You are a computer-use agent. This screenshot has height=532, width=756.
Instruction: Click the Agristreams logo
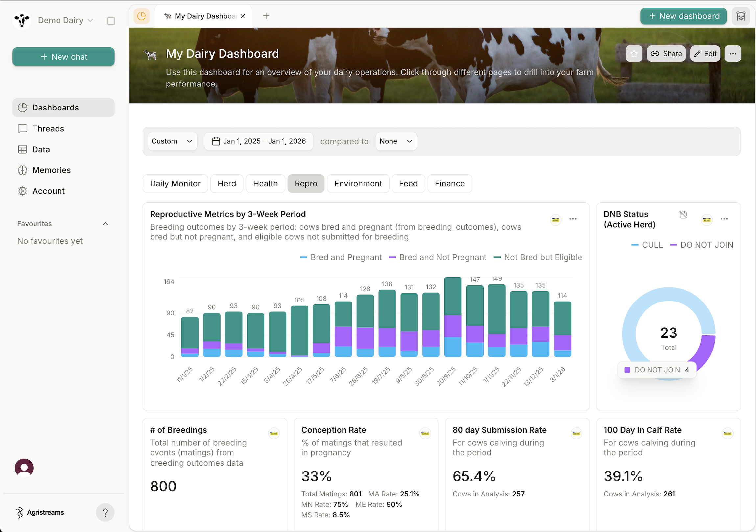pyautogui.click(x=40, y=513)
